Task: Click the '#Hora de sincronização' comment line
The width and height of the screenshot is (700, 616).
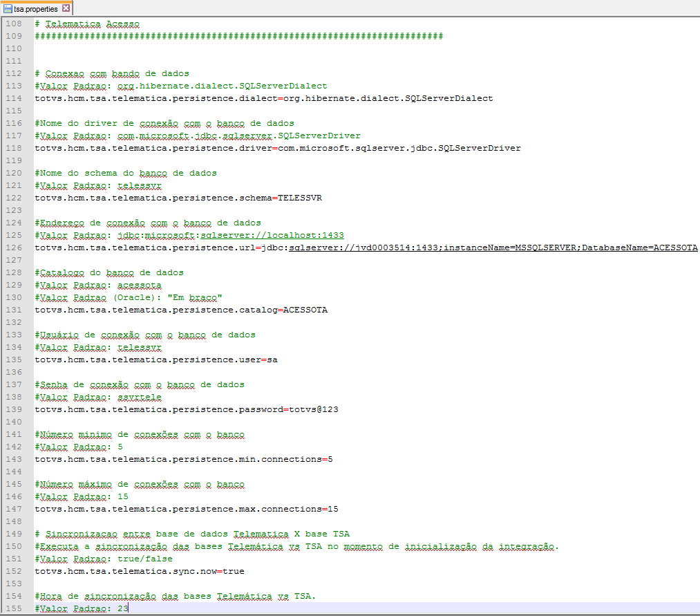Action: click(176, 597)
